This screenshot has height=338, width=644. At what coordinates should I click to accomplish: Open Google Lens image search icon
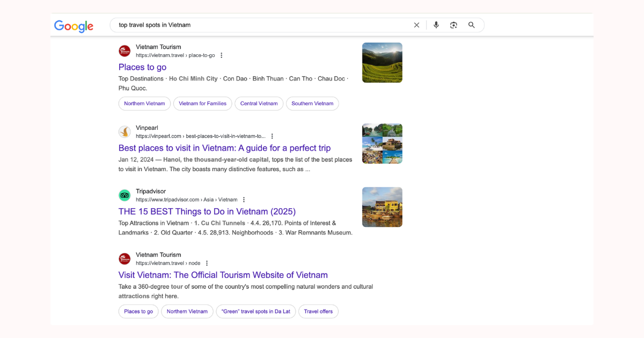(453, 25)
